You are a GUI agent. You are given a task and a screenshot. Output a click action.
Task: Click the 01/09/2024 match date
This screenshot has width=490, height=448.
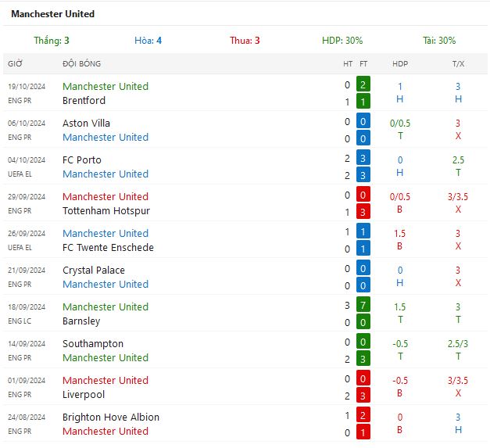[x=27, y=381]
